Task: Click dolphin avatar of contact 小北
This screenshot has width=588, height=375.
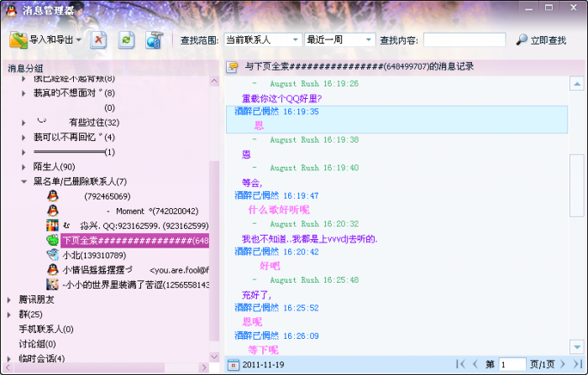Action: (52, 255)
